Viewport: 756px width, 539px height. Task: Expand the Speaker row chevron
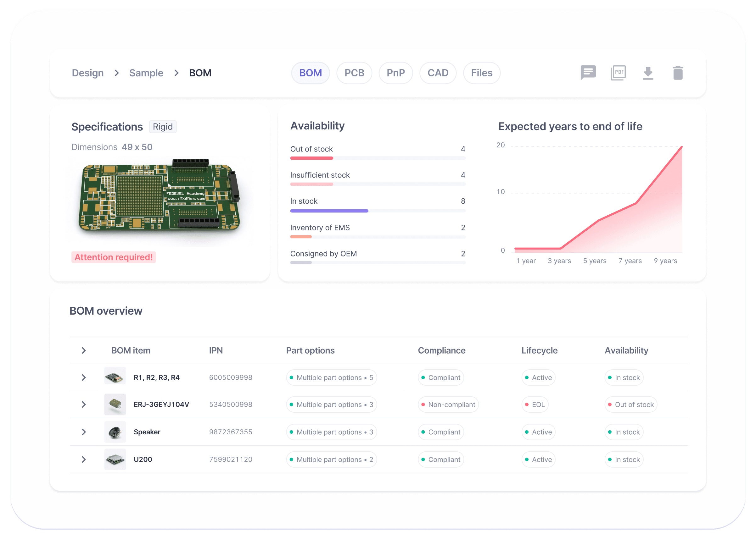click(84, 432)
